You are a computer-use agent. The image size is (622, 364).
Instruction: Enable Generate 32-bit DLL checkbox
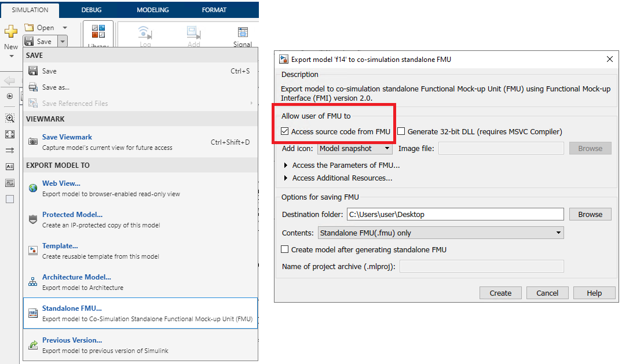(x=401, y=131)
